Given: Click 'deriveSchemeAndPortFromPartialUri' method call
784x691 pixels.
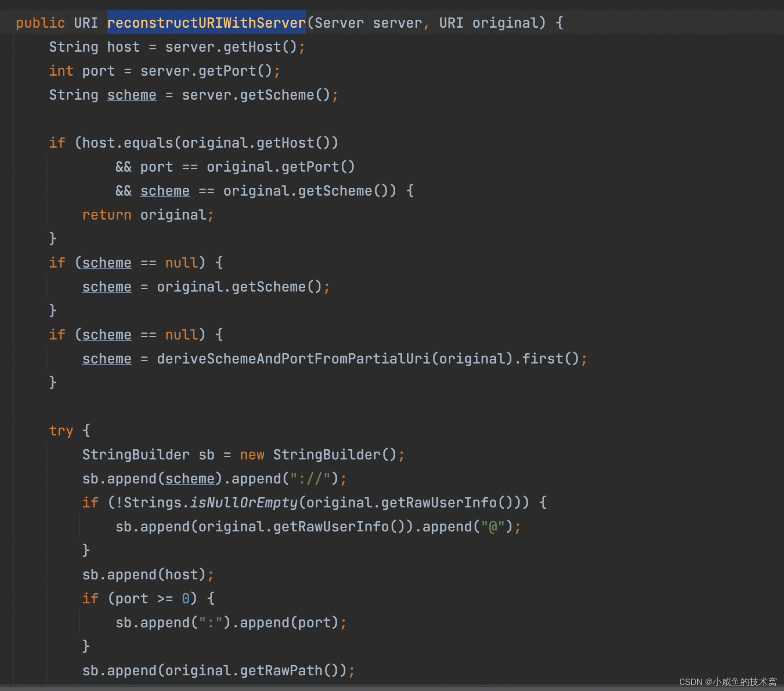Looking at the screenshot, I should click(x=293, y=358).
